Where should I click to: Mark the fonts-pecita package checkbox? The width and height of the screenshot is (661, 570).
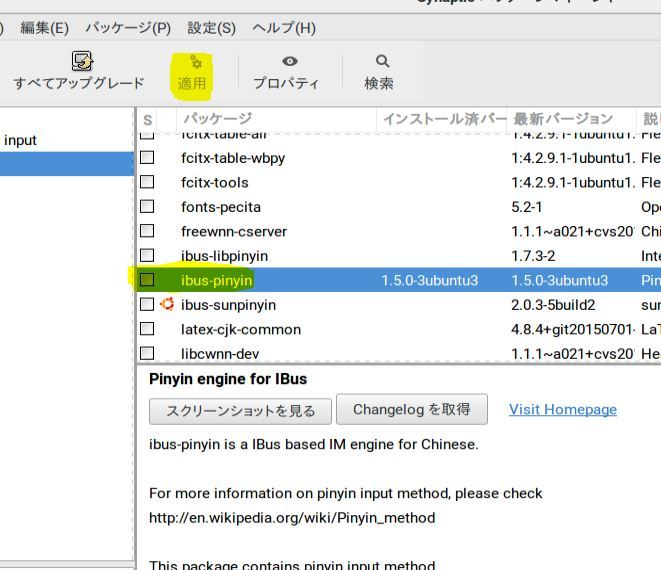147,206
